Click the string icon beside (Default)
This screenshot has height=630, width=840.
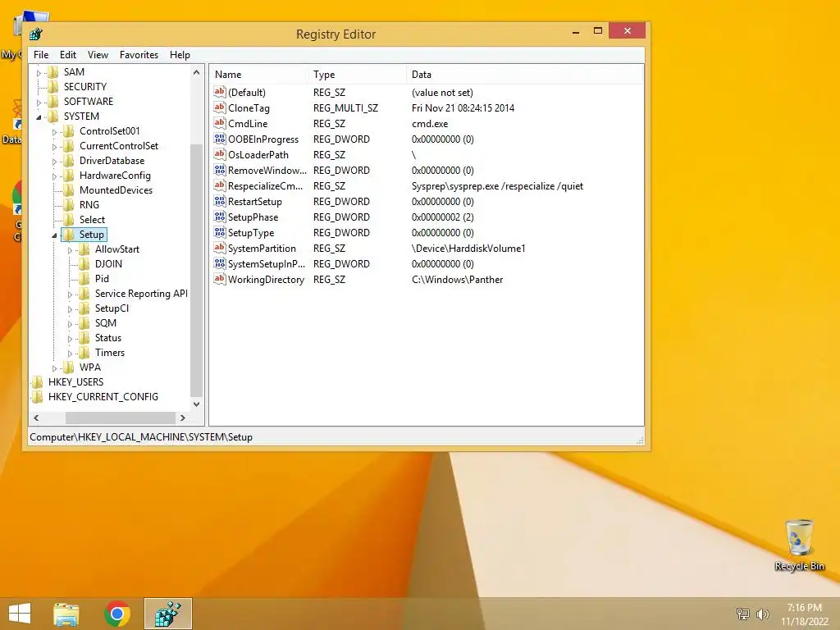click(x=220, y=92)
